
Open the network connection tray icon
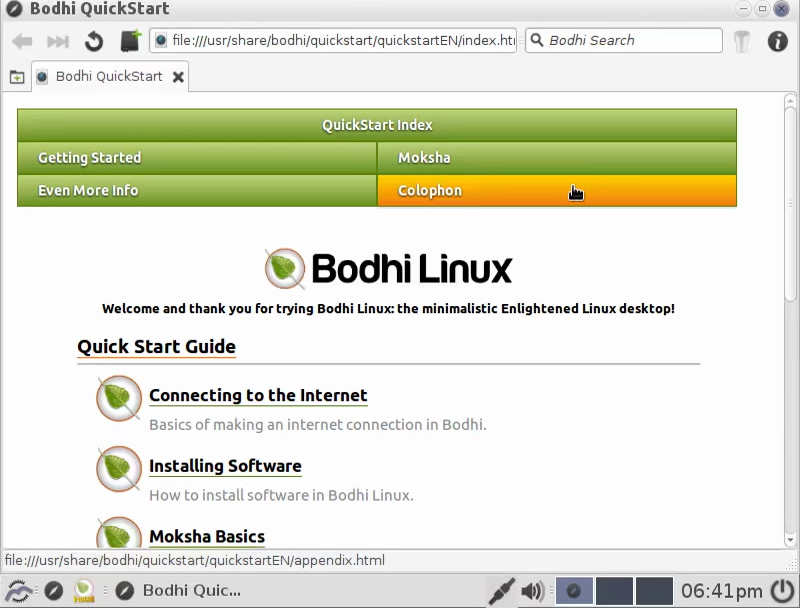click(x=501, y=591)
